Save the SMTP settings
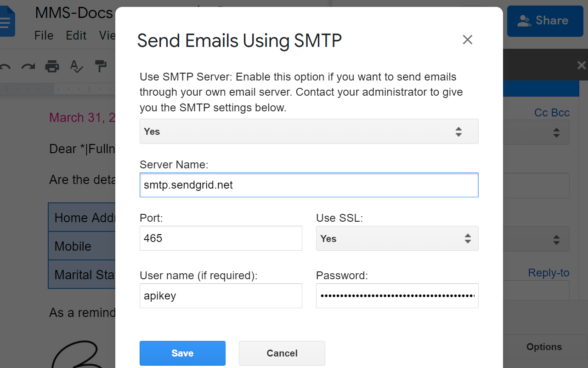588x368 pixels. pos(182,353)
